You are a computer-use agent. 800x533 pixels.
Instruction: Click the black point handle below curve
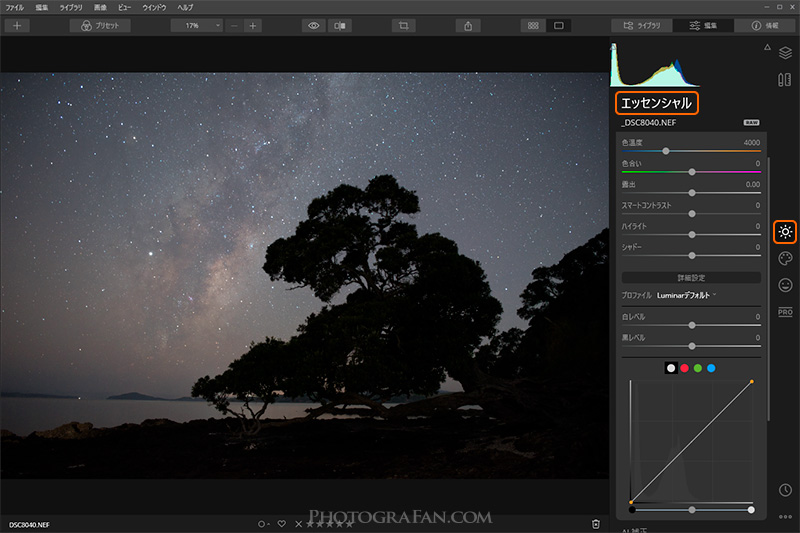click(x=632, y=510)
